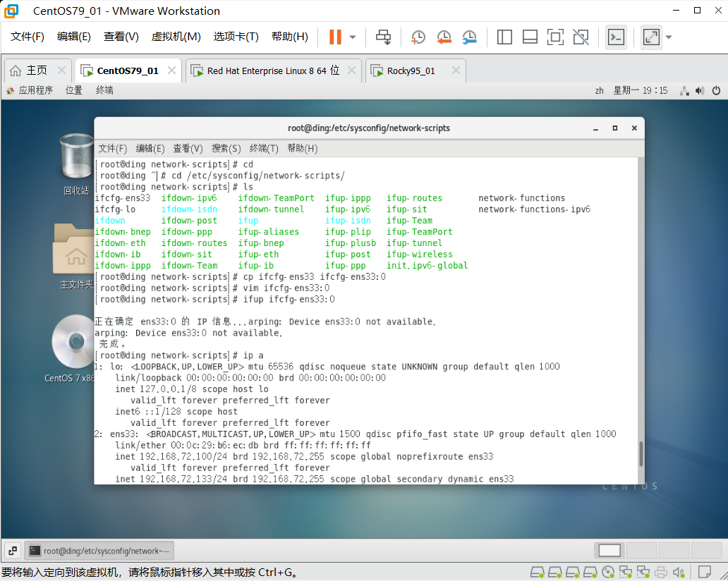Take a snapshot of the virtual machine
The width and height of the screenshot is (728, 581).
418,37
